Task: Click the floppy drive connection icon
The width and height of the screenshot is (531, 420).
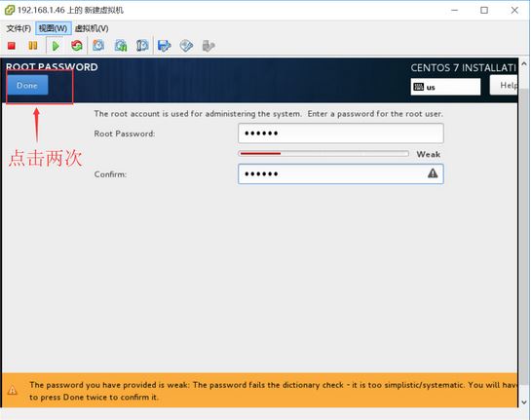Action: click(165, 46)
